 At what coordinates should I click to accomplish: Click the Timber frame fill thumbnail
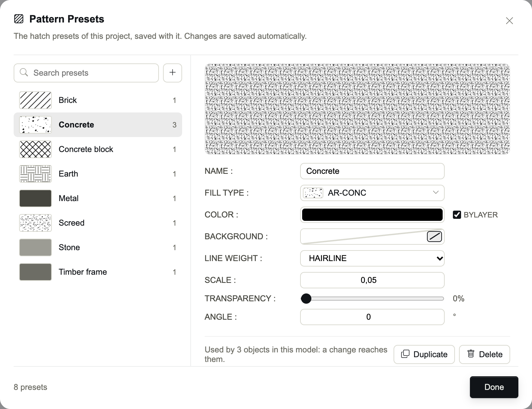click(x=35, y=272)
